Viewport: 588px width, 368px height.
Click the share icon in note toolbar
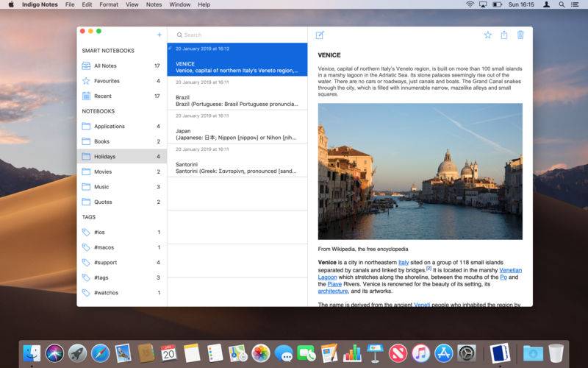point(504,35)
